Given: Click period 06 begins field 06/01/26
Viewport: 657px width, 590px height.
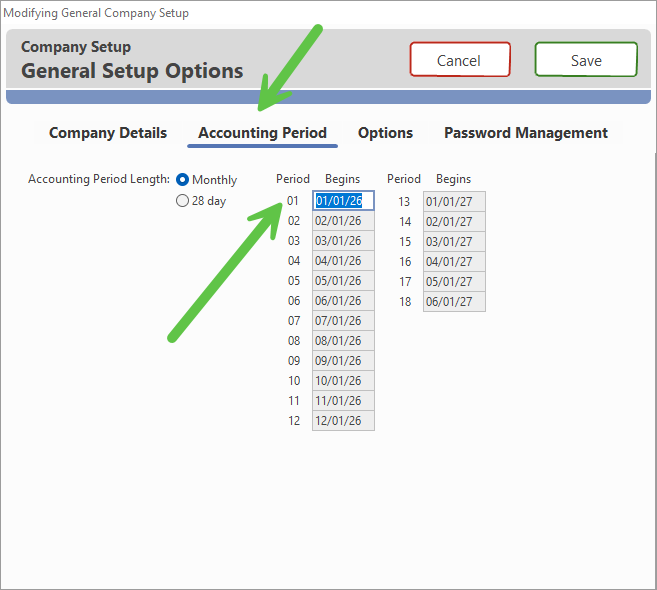Looking at the screenshot, I should point(343,301).
